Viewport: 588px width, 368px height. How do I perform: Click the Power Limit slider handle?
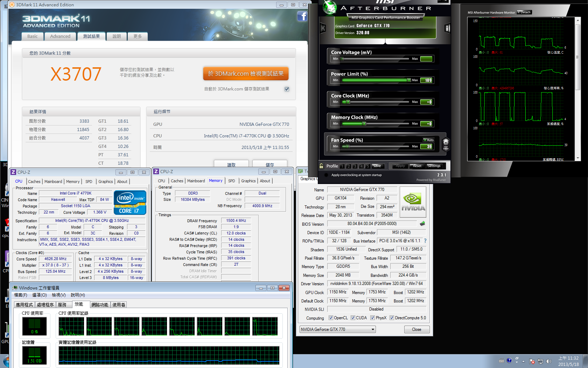tap(409, 80)
